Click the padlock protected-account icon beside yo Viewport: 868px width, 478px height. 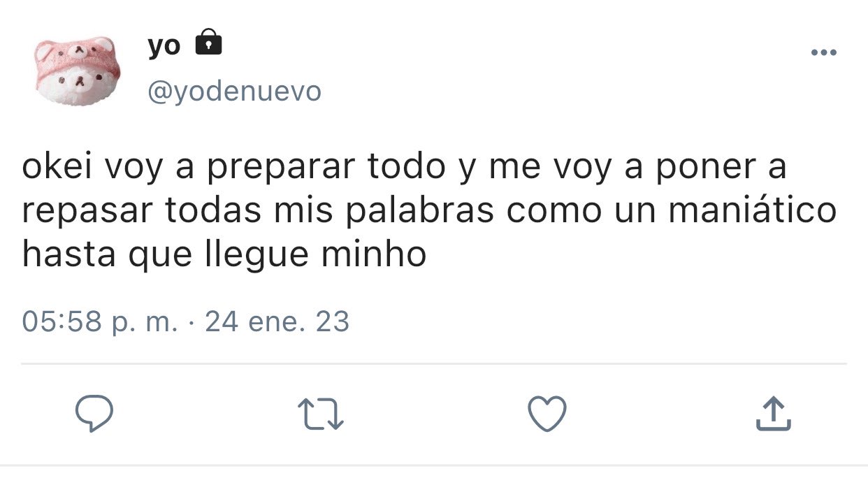tap(208, 43)
